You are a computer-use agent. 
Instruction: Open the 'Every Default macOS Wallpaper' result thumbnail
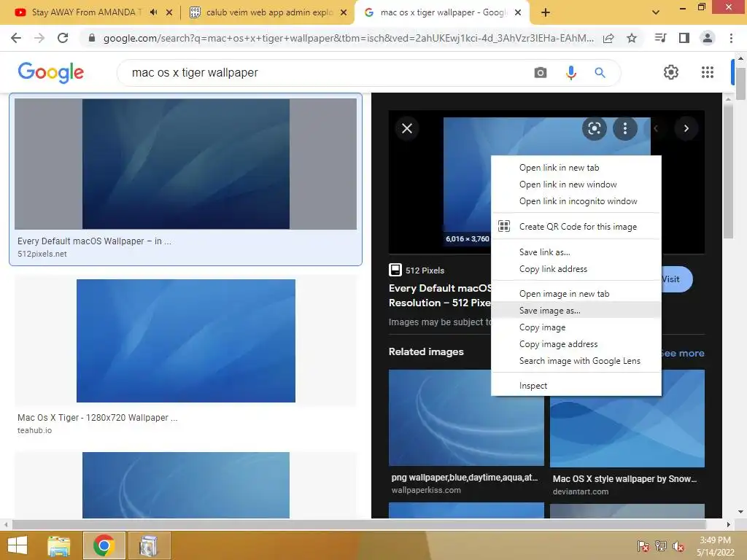click(x=185, y=164)
